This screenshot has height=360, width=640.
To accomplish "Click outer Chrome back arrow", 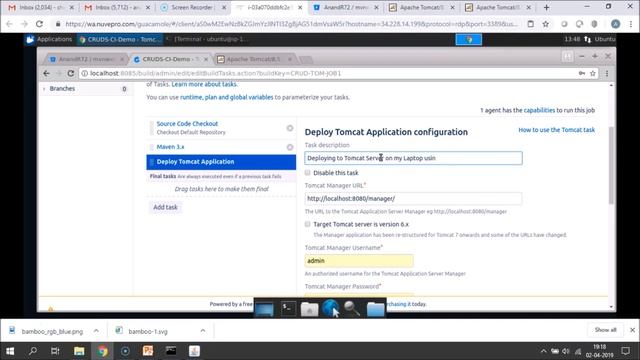I will coord(9,24).
